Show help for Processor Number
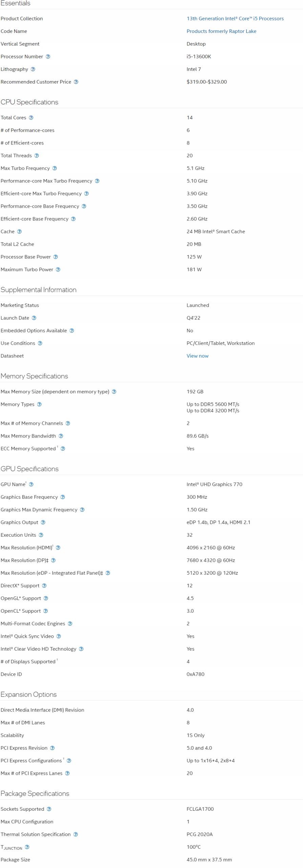Screen dimensions: 303x868 point(48,57)
